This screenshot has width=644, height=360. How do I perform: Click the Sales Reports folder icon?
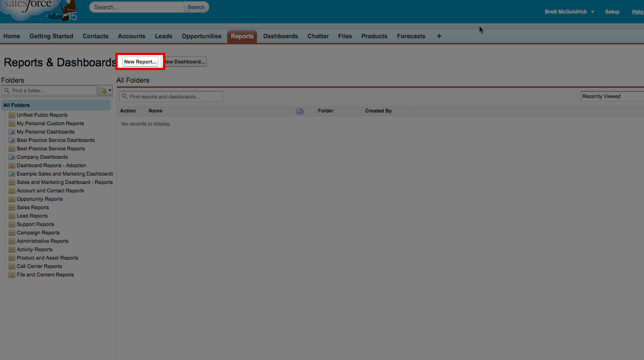pos(12,207)
